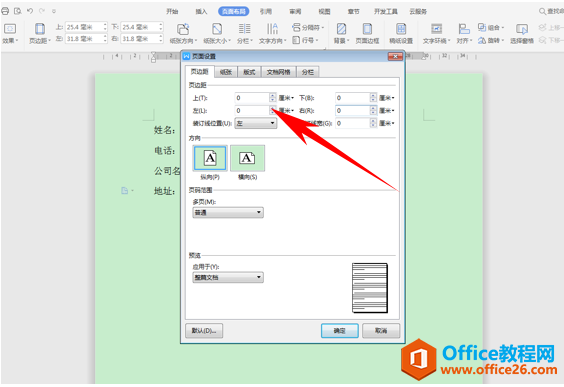Select 纵向 portrait orientation in dialog
Viewport: 564px width, 387px height.
point(210,158)
